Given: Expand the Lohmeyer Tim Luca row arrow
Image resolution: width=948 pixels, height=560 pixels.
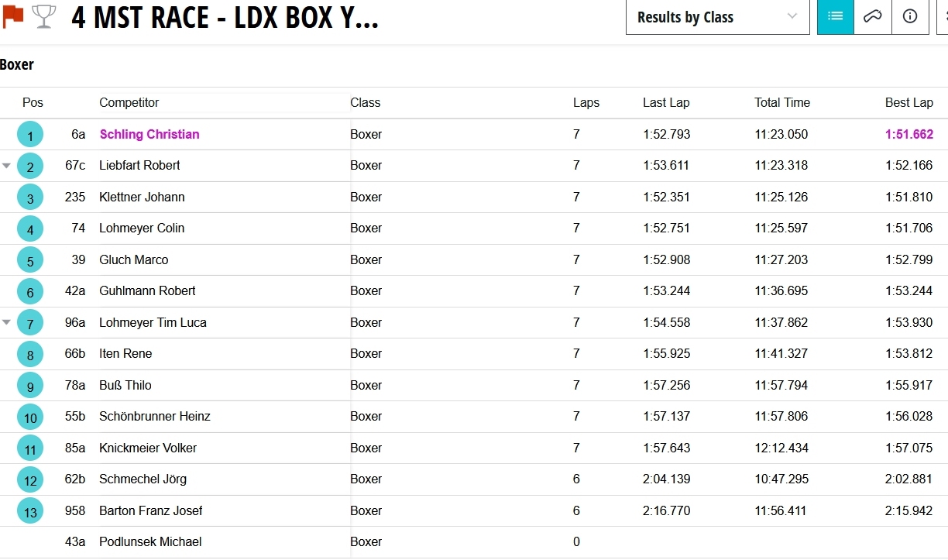Looking at the screenshot, I should [x=7, y=322].
